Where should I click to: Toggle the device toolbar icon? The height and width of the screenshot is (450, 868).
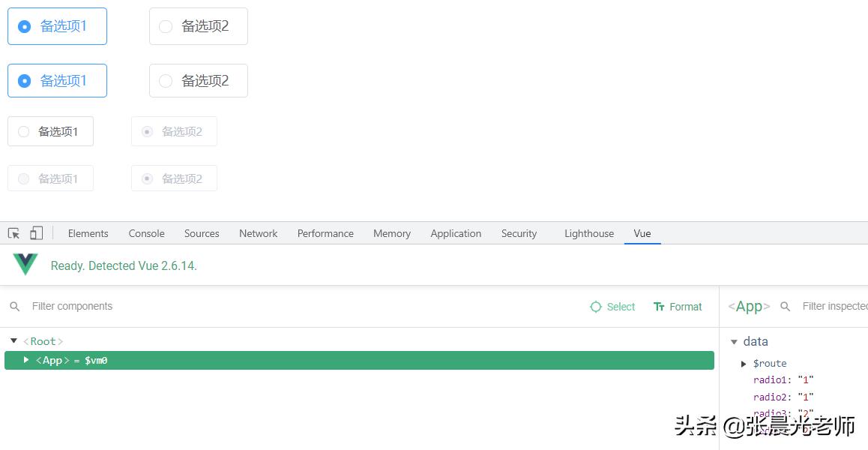36,233
